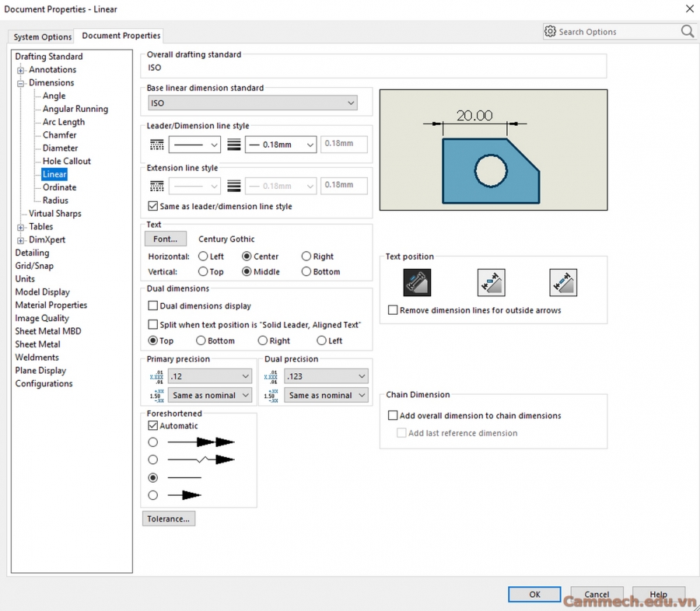
Task: Select double-arrow foreshortened style
Action: pos(152,442)
